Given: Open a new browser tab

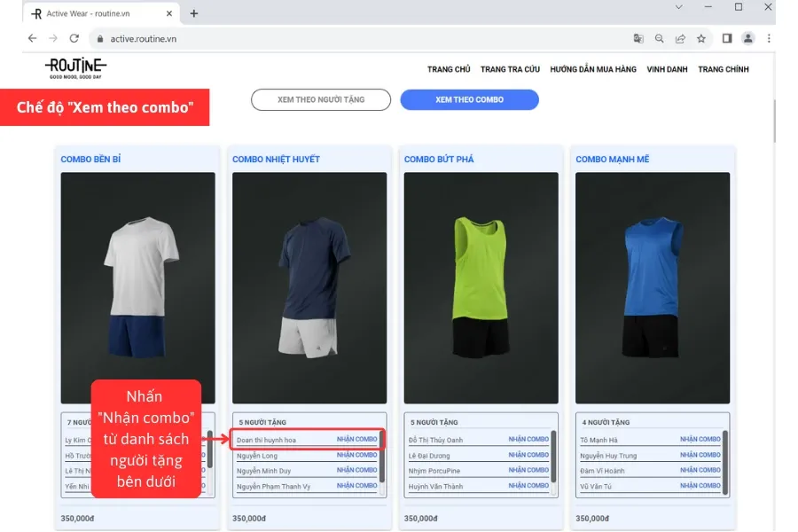Looking at the screenshot, I should 194,13.
